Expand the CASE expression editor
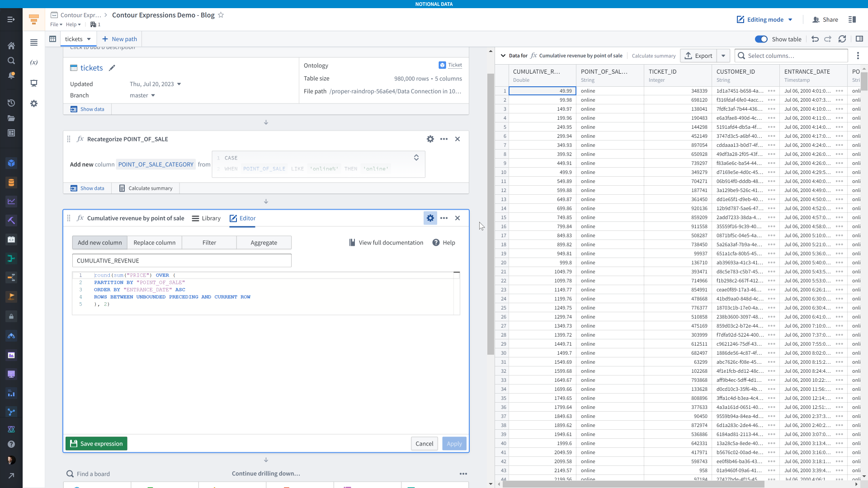The height and width of the screenshot is (488, 868). coord(416,158)
